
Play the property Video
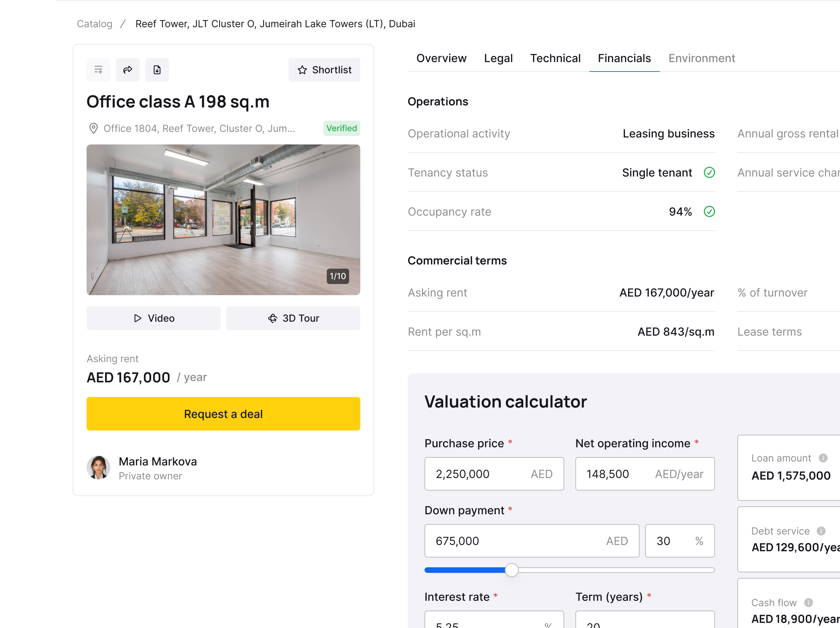click(153, 318)
